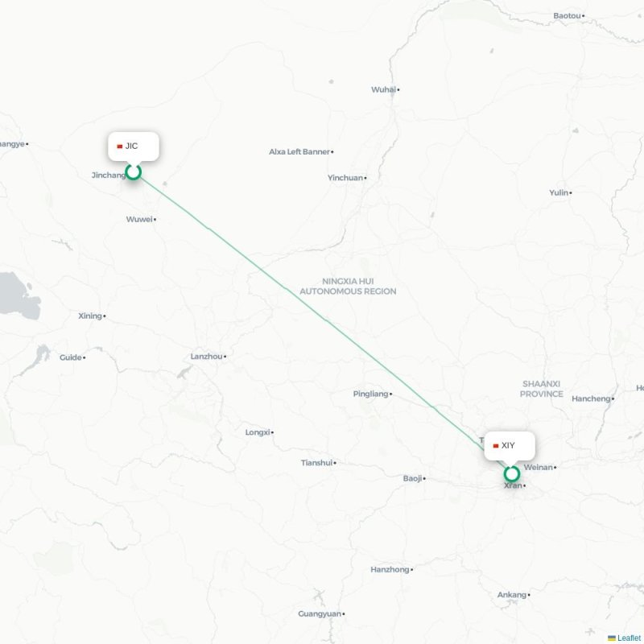Screen dimensions: 644x644
Task: Click the Shaanxi Province label
Action: 541,389
